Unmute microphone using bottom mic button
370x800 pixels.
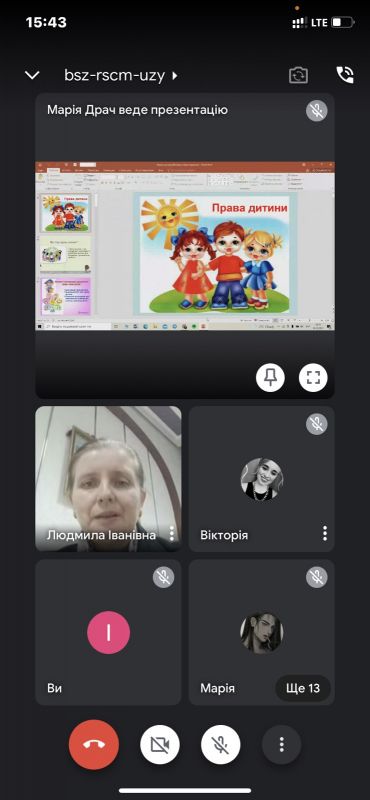coord(220,744)
